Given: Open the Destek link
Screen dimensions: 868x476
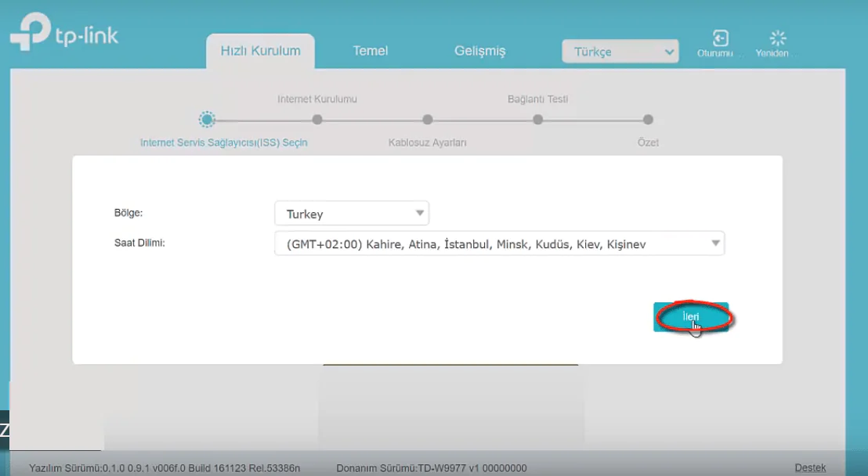Looking at the screenshot, I should pos(810,467).
